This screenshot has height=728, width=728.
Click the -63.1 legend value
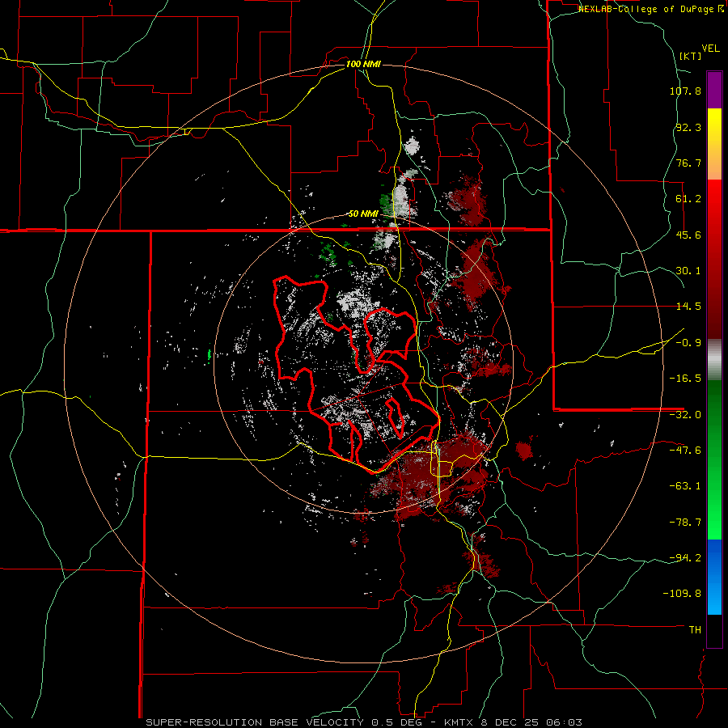pos(685,486)
